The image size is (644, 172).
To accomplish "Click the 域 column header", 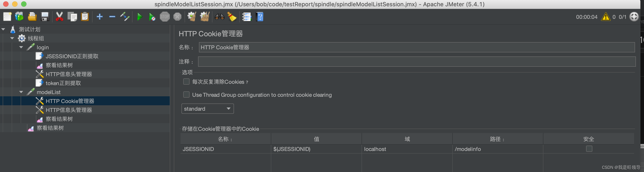I will click(407, 139).
